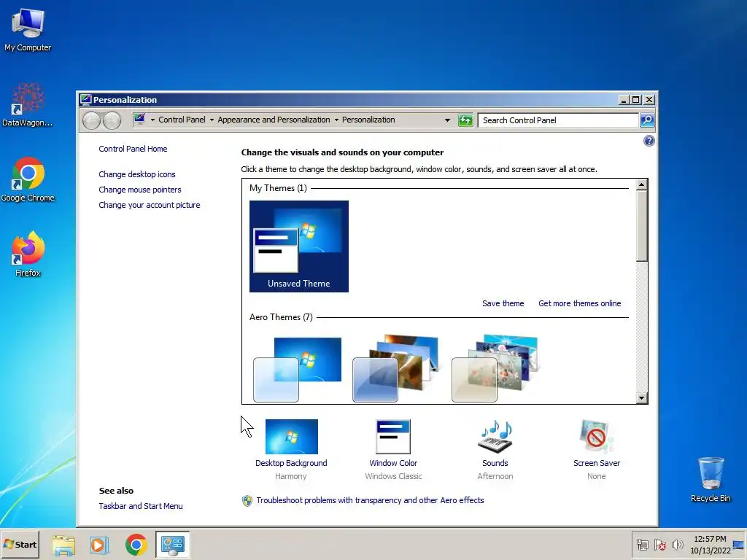
Task: Open Taskbar and Start Menu link
Action: (141, 506)
